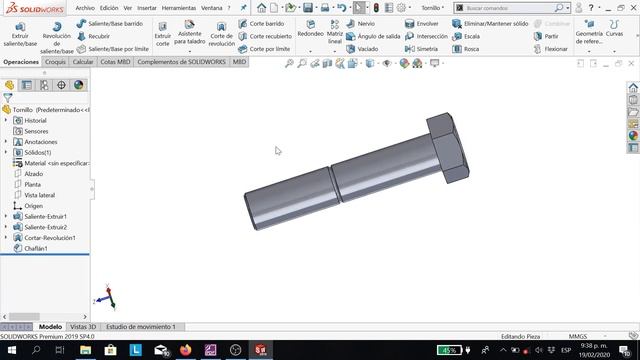Show the FeatureManager design tree tab

tap(9, 85)
